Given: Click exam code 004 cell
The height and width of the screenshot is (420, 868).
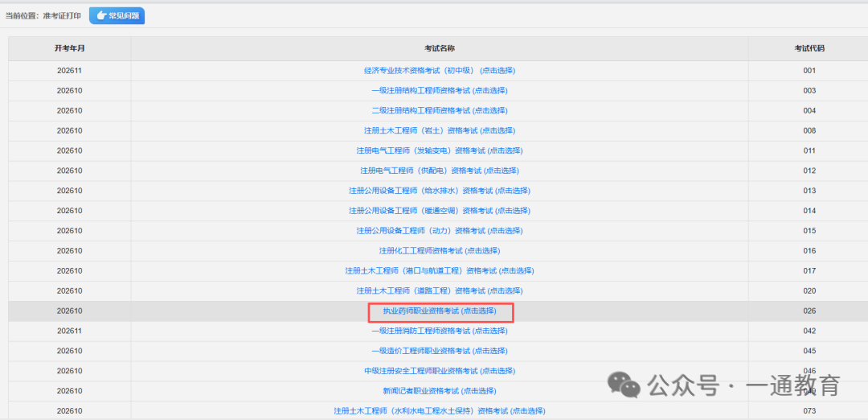Looking at the screenshot, I should [809, 110].
